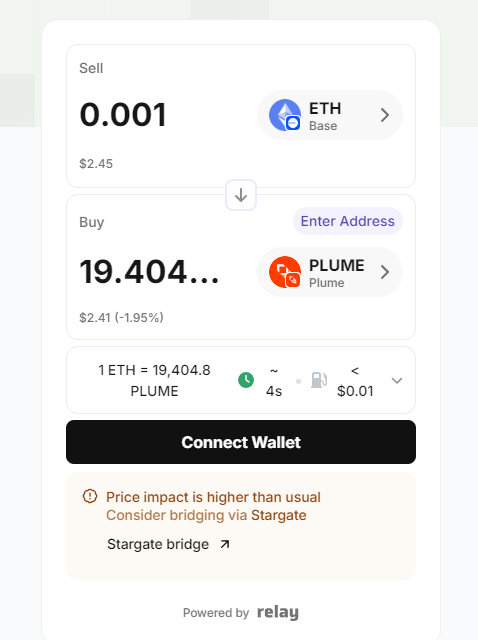Screen dimensions: 478x640
Task: Click the gas pump fee icon
Action: (x=319, y=380)
